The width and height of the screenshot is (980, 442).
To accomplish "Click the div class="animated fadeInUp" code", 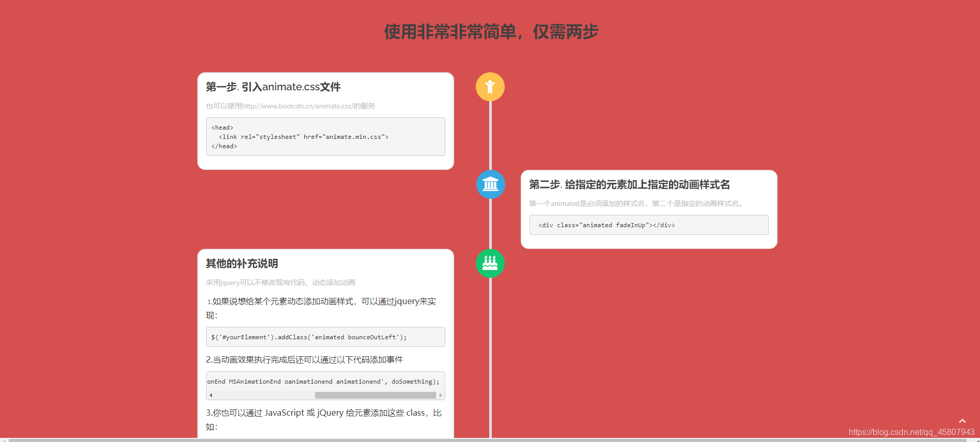I will [606, 225].
